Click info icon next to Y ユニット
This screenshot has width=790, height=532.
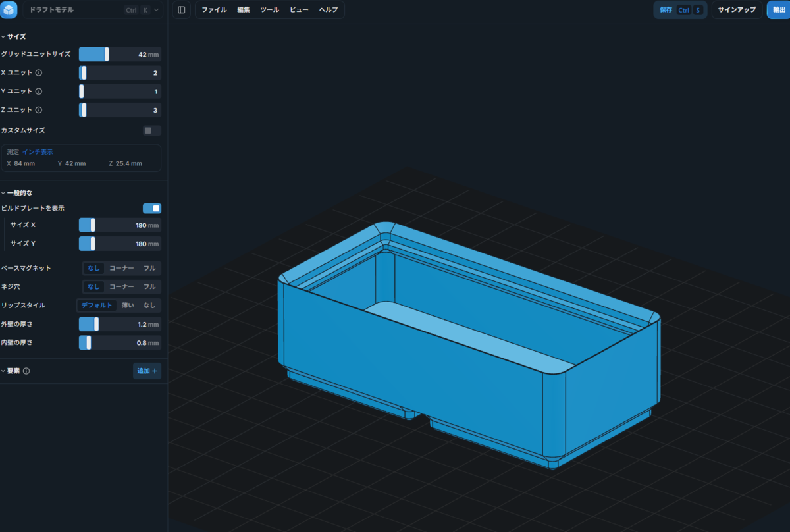[x=39, y=92]
